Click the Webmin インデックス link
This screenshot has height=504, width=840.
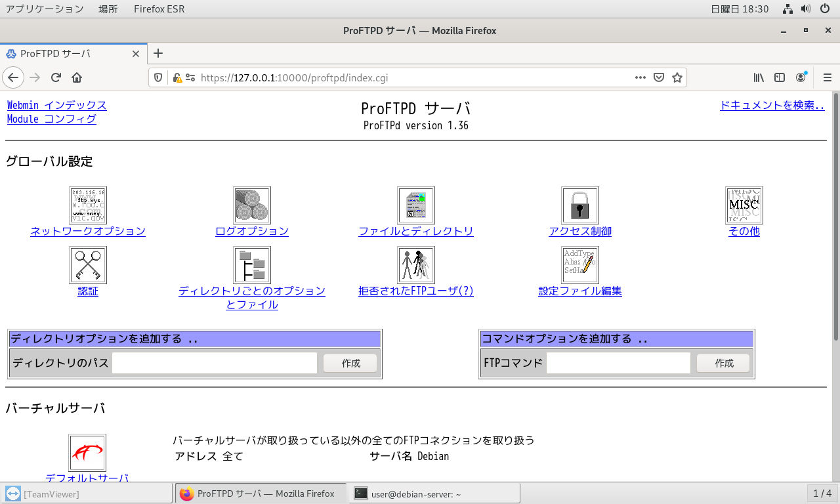click(56, 105)
